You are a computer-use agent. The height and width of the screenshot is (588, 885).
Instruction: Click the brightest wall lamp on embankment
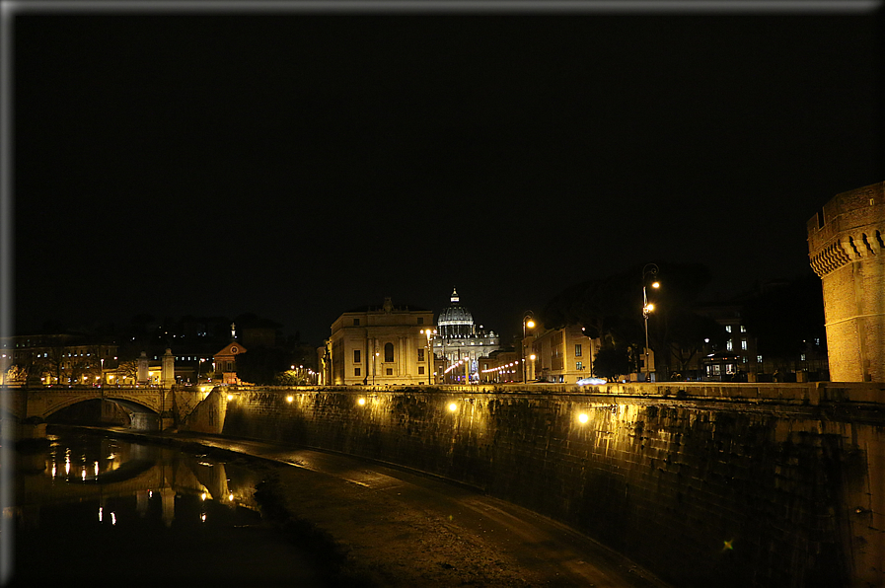pyautogui.click(x=582, y=417)
